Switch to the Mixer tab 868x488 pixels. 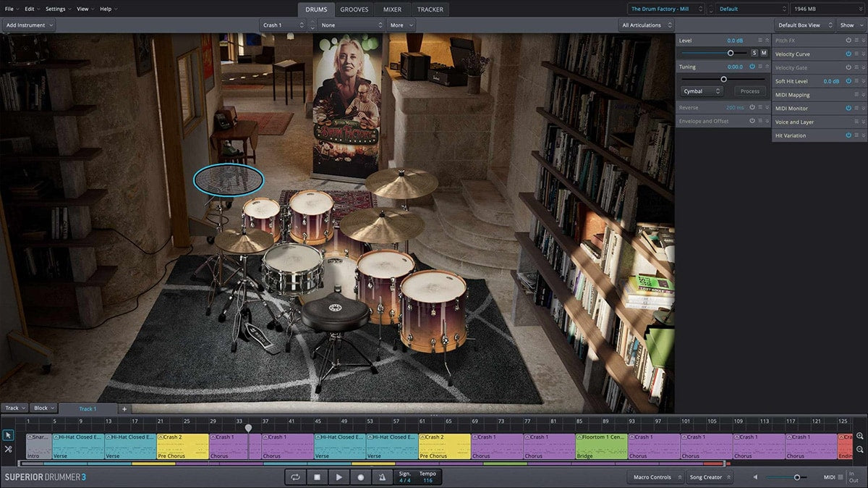(x=392, y=9)
